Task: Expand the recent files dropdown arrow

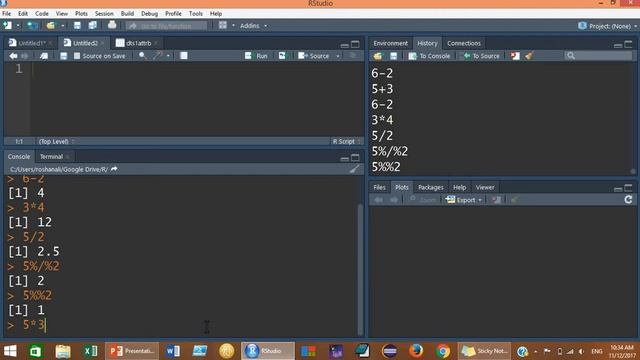Action: [62, 26]
